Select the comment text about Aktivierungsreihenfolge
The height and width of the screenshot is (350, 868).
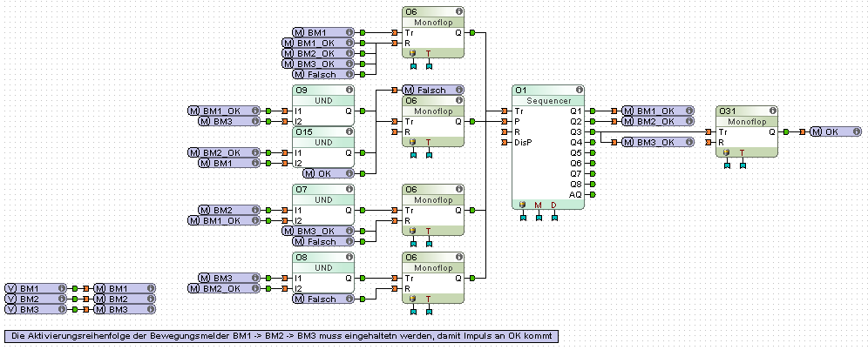(281, 335)
